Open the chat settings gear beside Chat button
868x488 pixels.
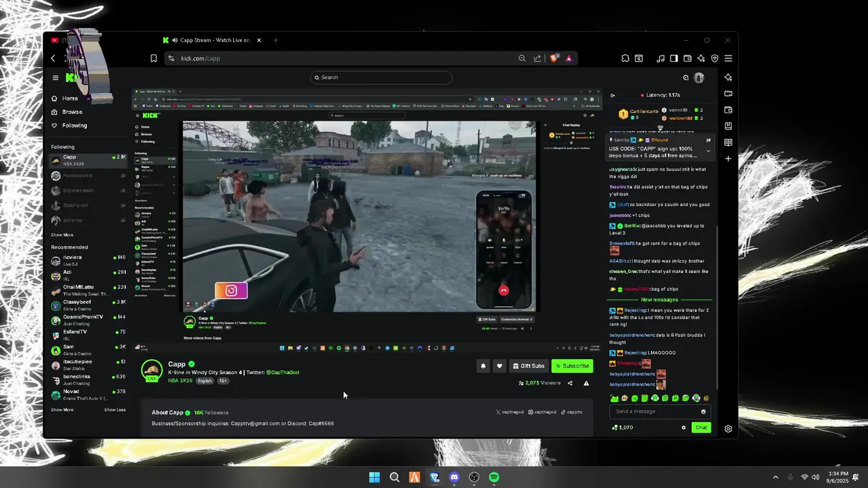[x=684, y=428]
